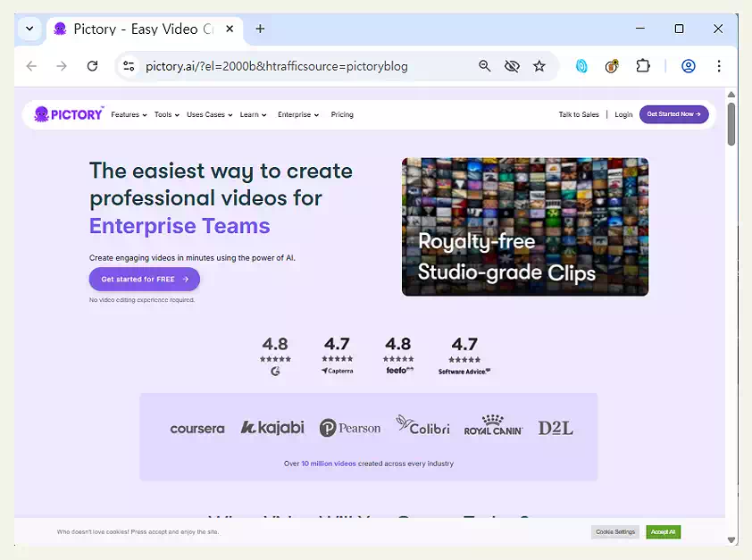The height and width of the screenshot is (560, 752).
Task: Expand the Tools dropdown menu
Action: [166, 115]
